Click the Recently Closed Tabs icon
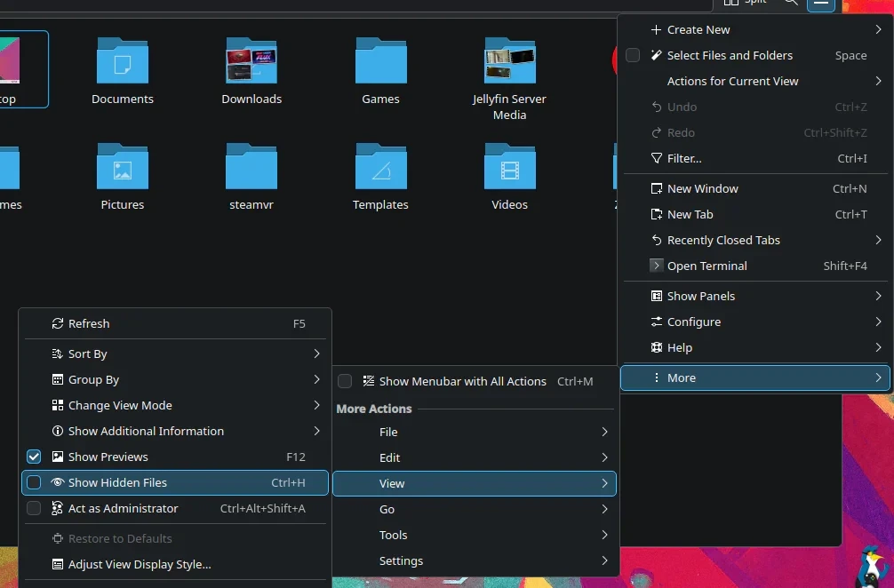The image size is (894, 588). coord(657,240)
